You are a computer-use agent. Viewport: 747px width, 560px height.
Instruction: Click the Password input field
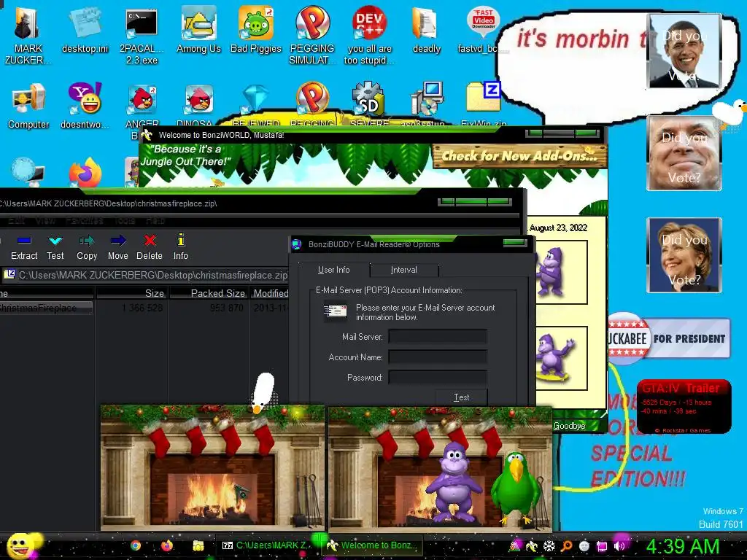point(438,378)
